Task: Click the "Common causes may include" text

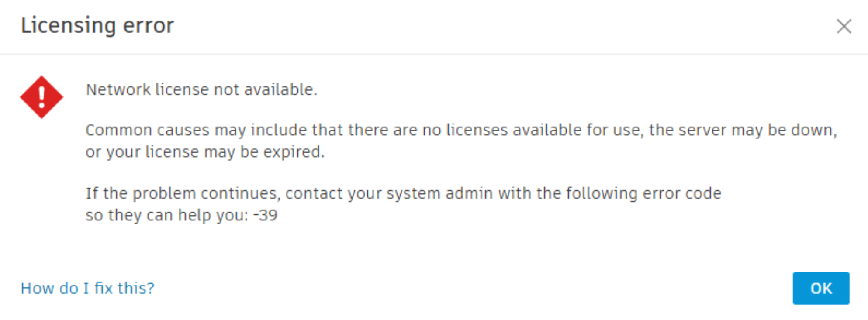Action: [x=167, y=130]
